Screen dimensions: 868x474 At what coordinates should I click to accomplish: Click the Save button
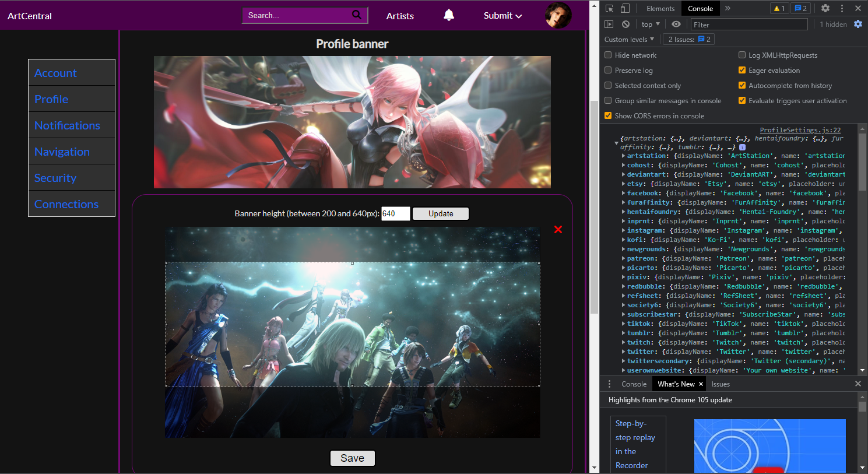(x=352, y=458)
